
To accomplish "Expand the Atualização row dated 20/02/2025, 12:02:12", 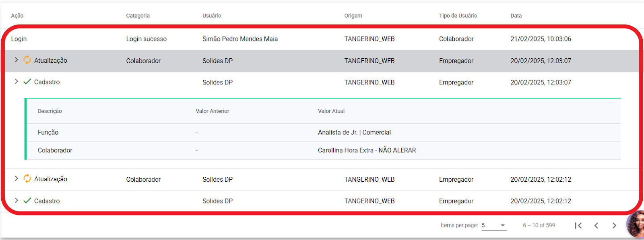I will pyautogui.click(x=16, y=178).
